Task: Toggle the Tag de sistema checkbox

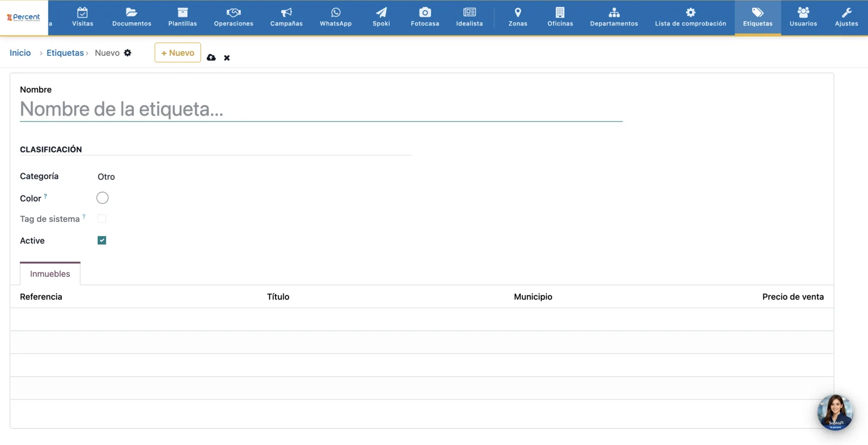Action: point(102,219)
